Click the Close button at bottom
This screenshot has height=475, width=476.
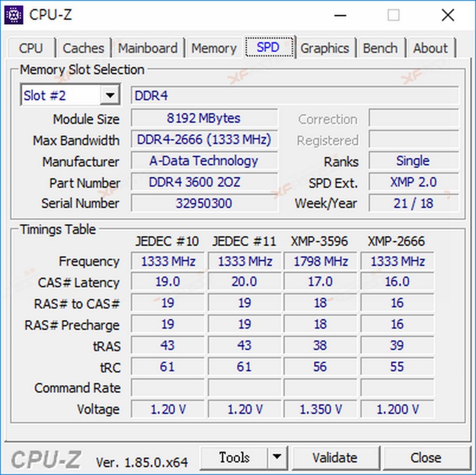pyautogui.click(x=426, y=457)
